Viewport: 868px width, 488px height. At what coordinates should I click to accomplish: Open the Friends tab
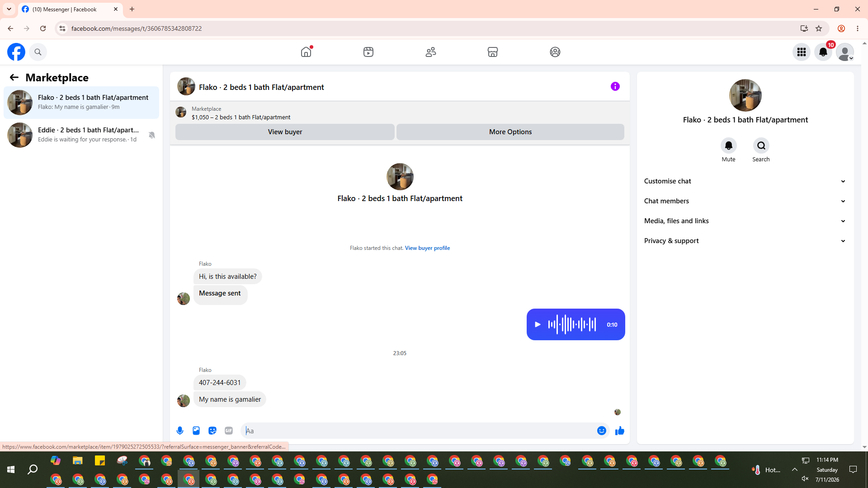click(431, 52)
